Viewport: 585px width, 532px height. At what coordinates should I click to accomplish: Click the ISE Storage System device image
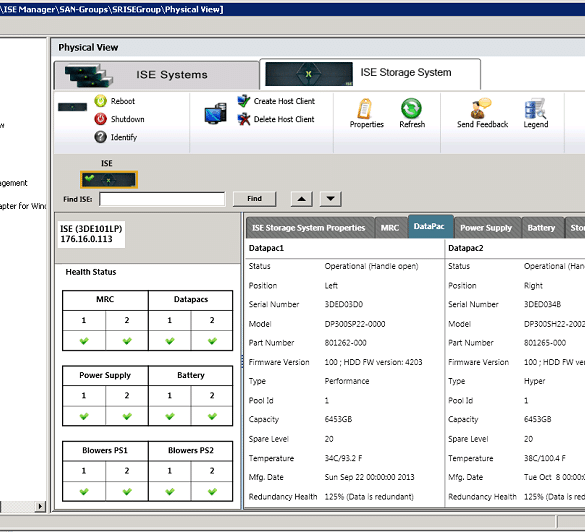[x=309, y=74]
